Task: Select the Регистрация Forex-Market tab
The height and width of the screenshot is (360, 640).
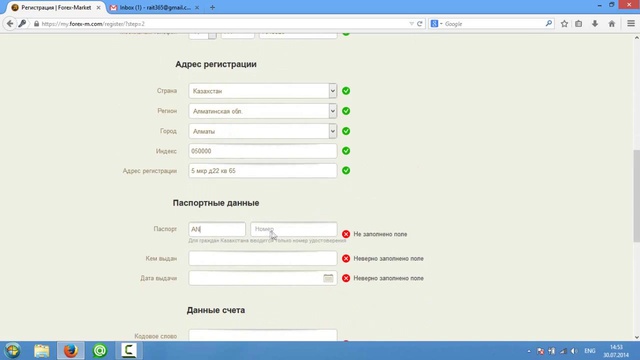Action: 56,7
